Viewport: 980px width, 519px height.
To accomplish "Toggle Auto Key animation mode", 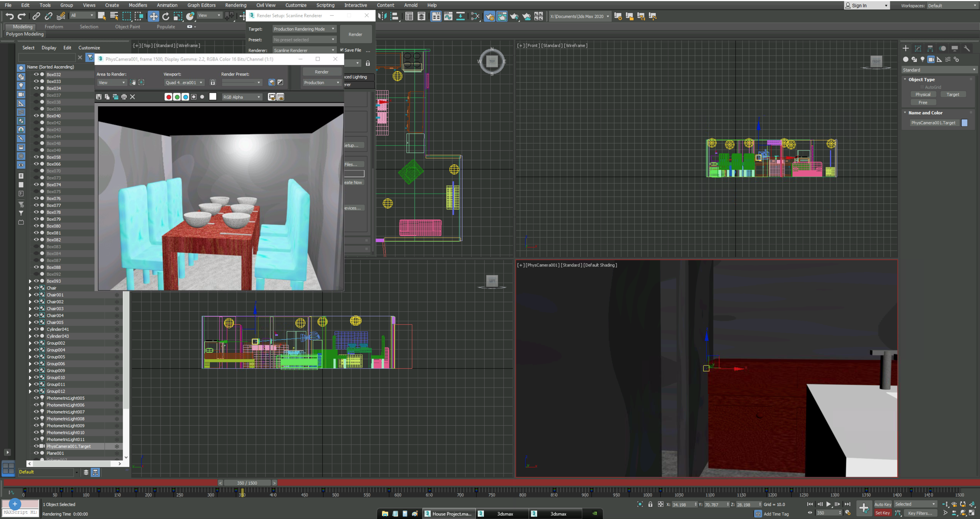I will click(x=883, y=504).
